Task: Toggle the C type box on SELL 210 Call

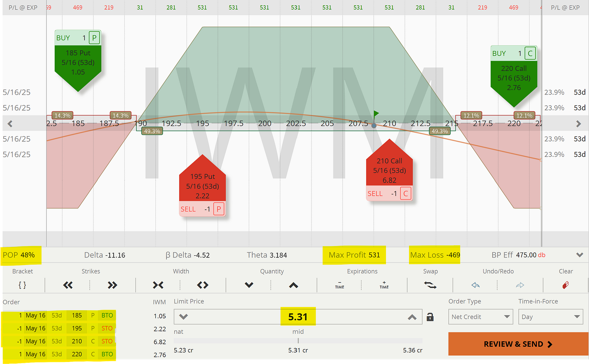Action: click(x=406, y=194)
